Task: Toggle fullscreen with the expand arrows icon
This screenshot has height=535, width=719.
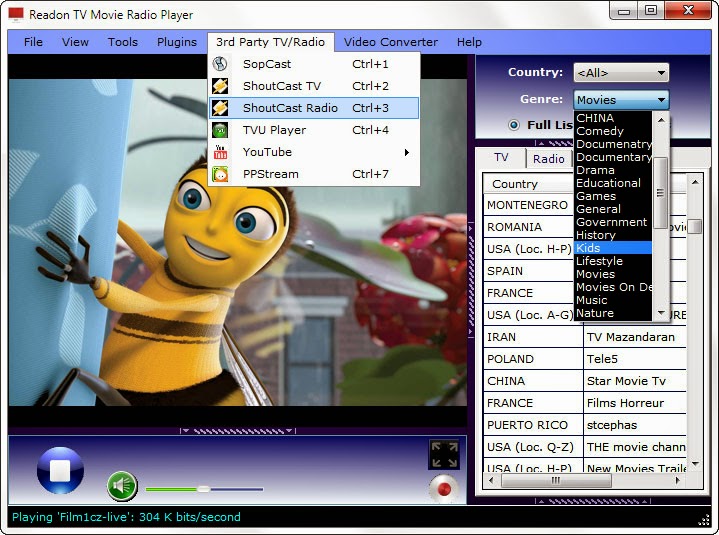Action: 444,454
